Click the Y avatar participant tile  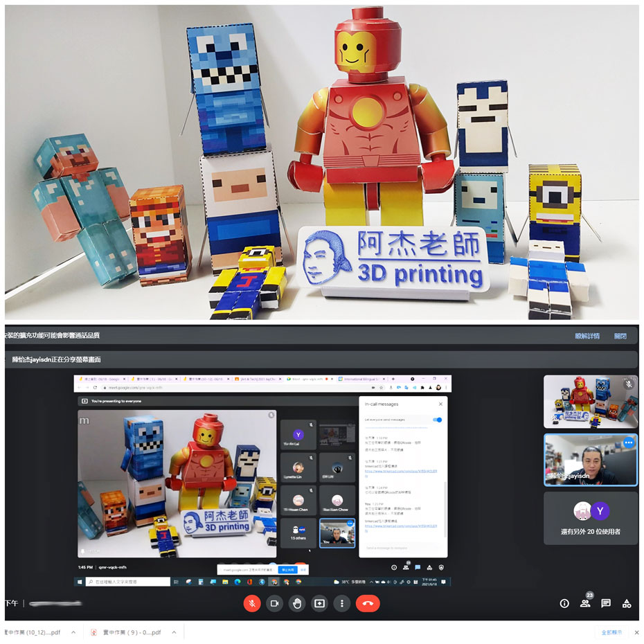(298, 435)
